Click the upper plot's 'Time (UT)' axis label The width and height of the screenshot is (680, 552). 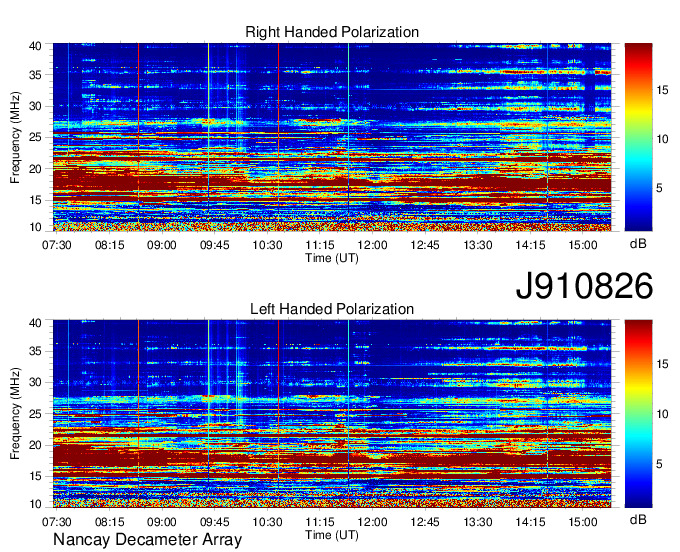[332, 258]
